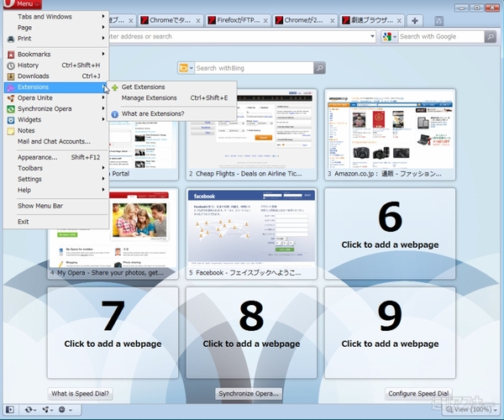
Task: Click the Opera Unite icon
Action: [11, 98]
